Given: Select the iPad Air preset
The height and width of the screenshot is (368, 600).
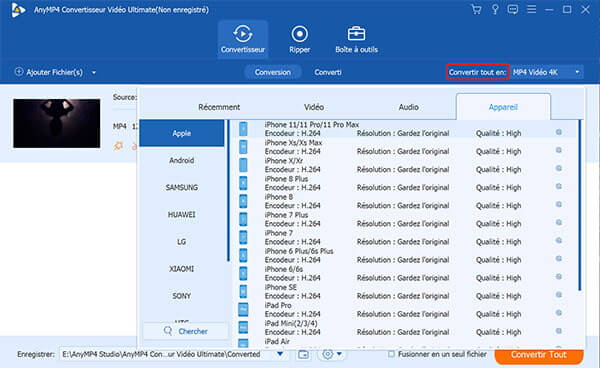Looking at the screenshot, I should click(x=404, y=343).
